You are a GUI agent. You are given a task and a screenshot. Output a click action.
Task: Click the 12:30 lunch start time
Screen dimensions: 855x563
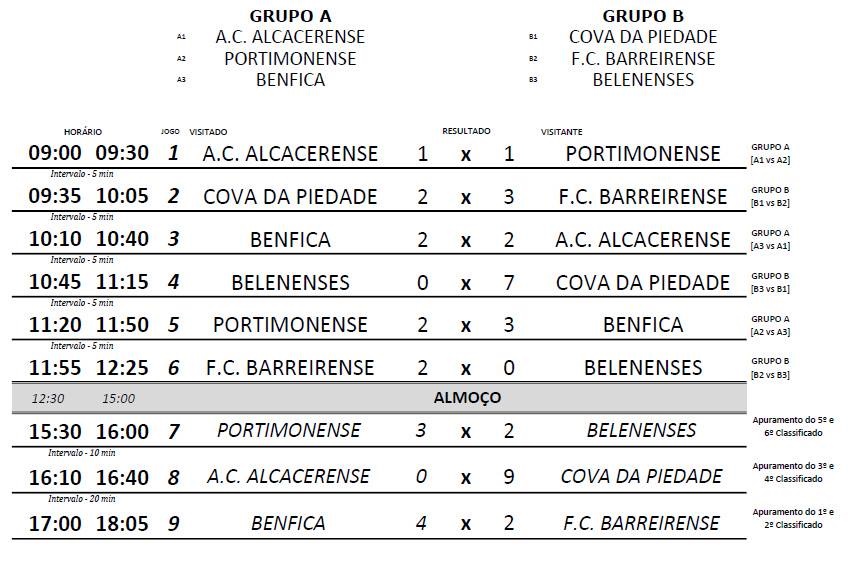[x=48, y=399]
